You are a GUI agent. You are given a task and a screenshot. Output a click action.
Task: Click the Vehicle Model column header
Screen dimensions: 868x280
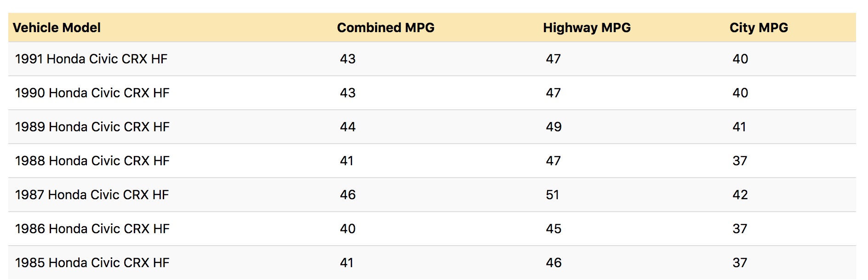(57, 28)
